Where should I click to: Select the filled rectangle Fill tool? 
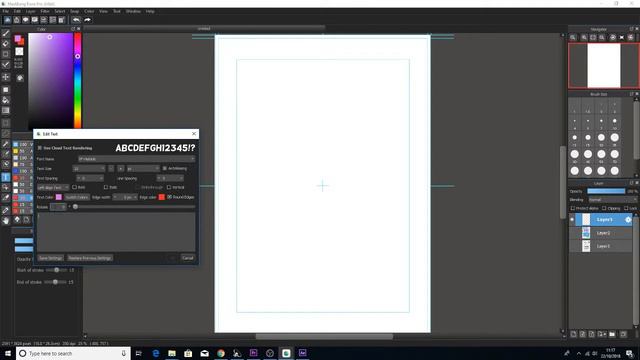point(6,90)
